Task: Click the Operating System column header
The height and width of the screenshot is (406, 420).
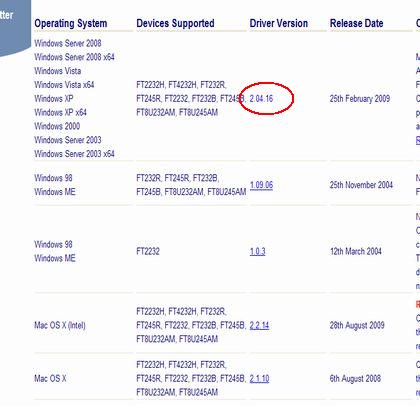Action: (x=71, y=23)
